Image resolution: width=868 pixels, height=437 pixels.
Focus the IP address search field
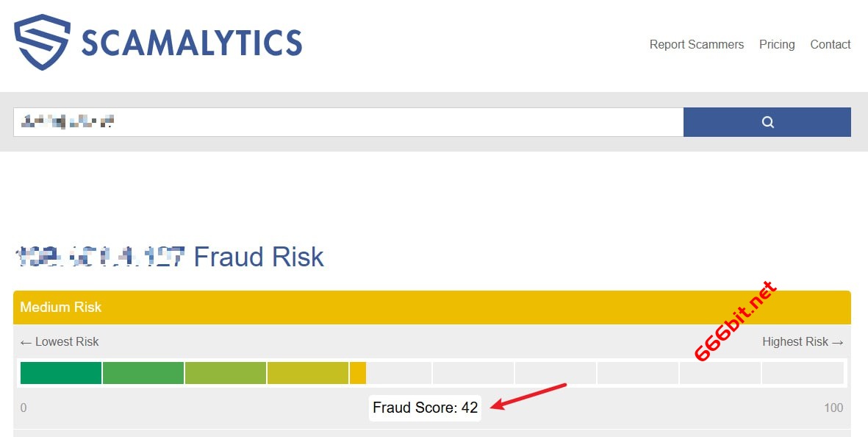(x=348, y=122)
